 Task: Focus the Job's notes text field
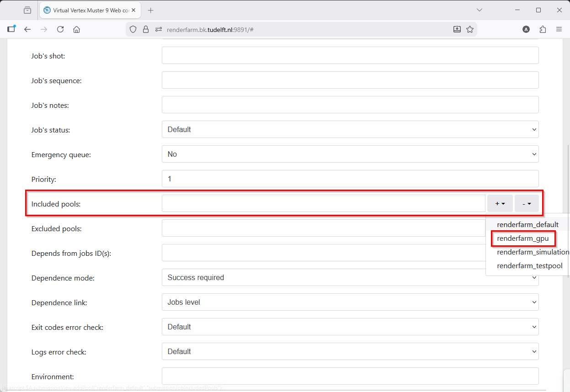tap(350, 105)
